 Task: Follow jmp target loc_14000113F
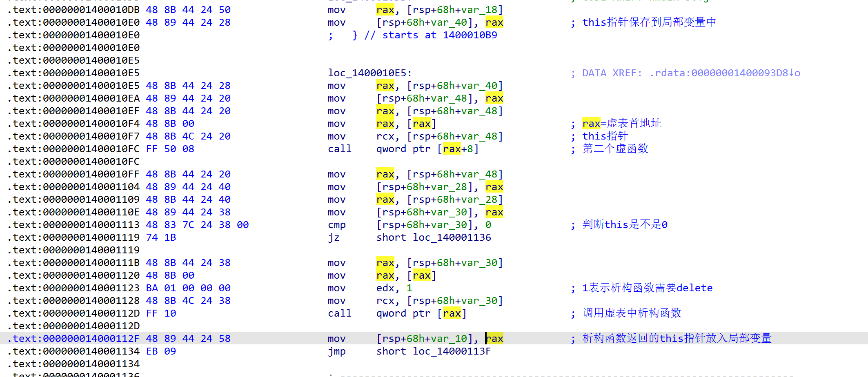pyautogui.click(x=452, y=351)
